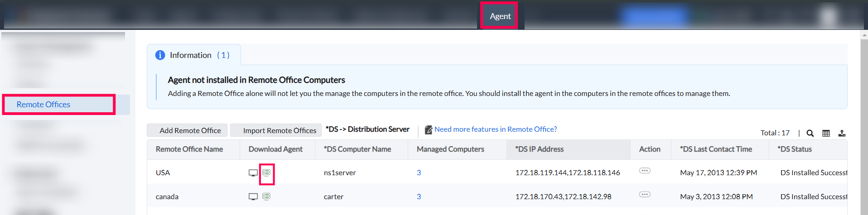The image size is (868, 215).
Task: Open the Action menu for canada office
Action: pyautogui.click(x=645, y=195)
